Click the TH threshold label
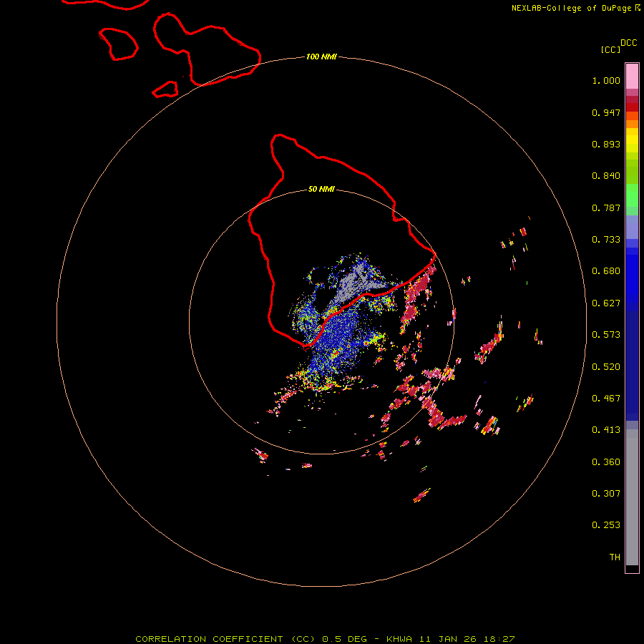This screenshot has height=644, width=644. (x=615, y=557)
